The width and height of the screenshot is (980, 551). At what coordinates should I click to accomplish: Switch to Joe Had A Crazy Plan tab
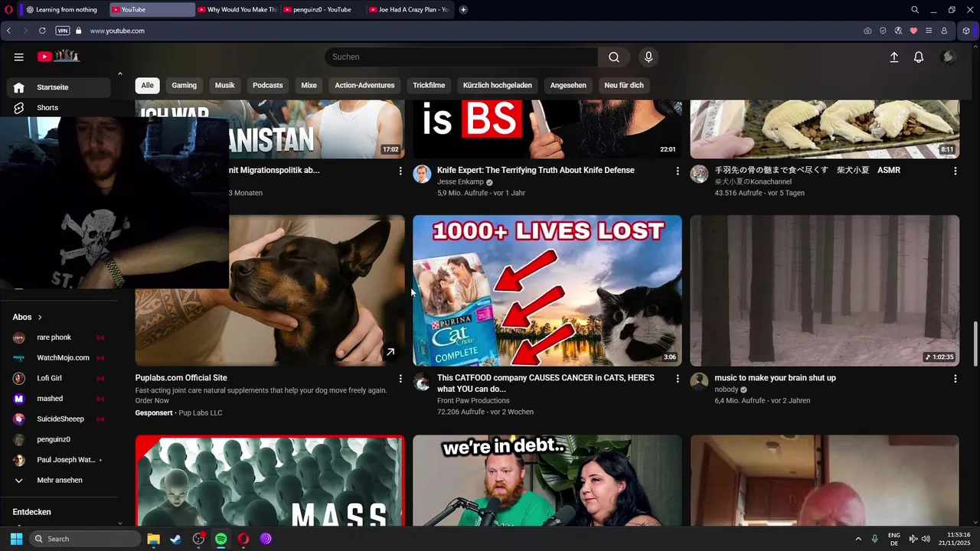click(x=408, y=10)
